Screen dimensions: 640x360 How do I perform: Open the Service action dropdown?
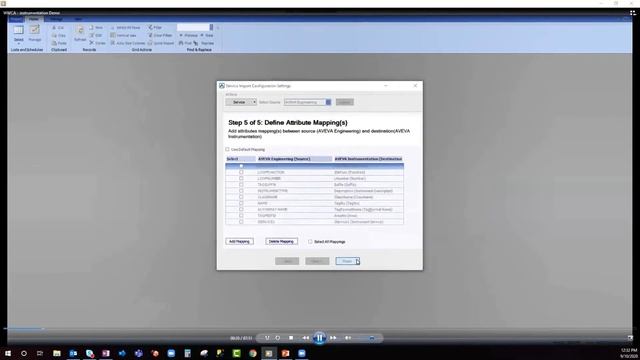pos(241,102)
